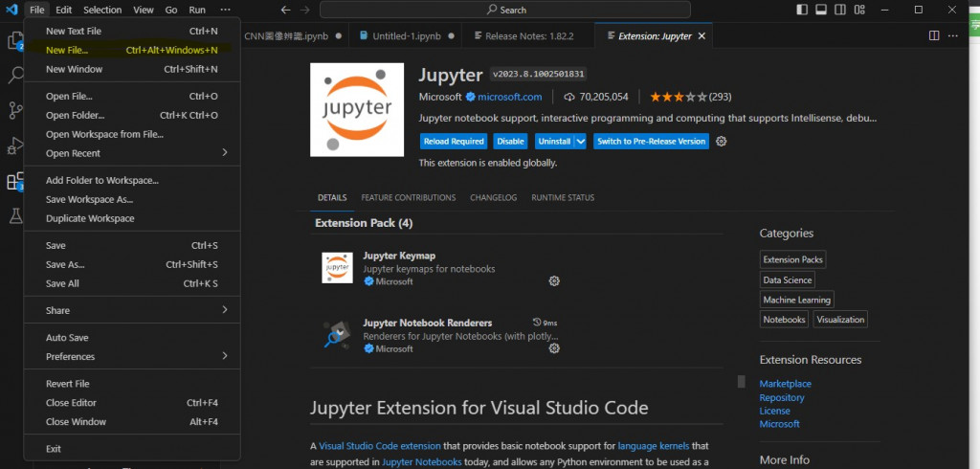Open editor More Actions ellipsis
The image size is (980, 469).
953,35
